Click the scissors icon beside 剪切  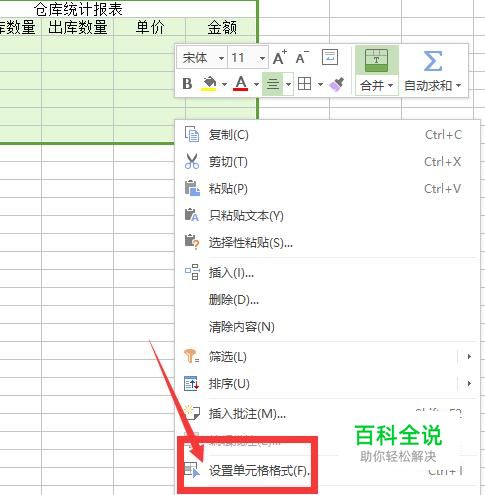[x=192, y=161]
